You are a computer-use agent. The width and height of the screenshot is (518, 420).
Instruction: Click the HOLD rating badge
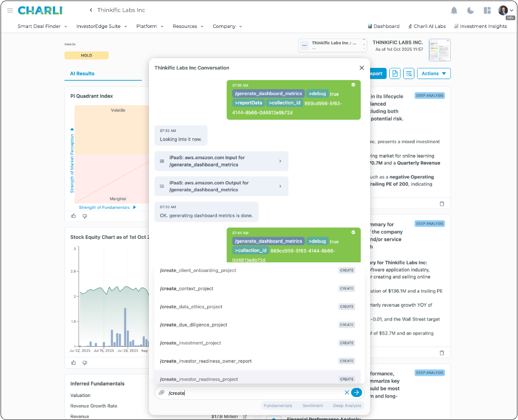click(87, 56)
